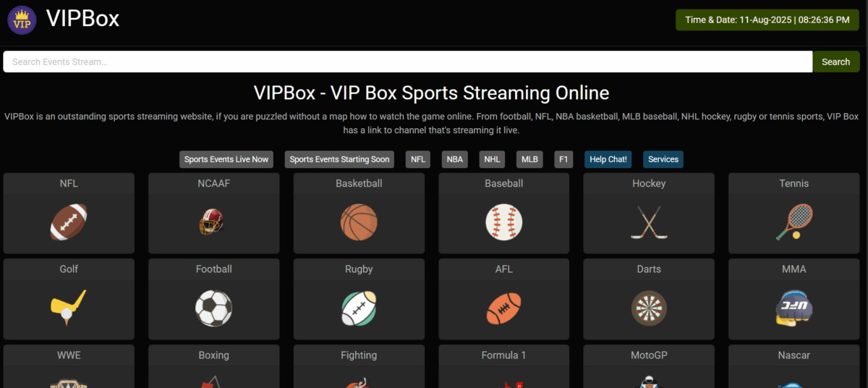Choose the AFL ball icon

(504, 308)
